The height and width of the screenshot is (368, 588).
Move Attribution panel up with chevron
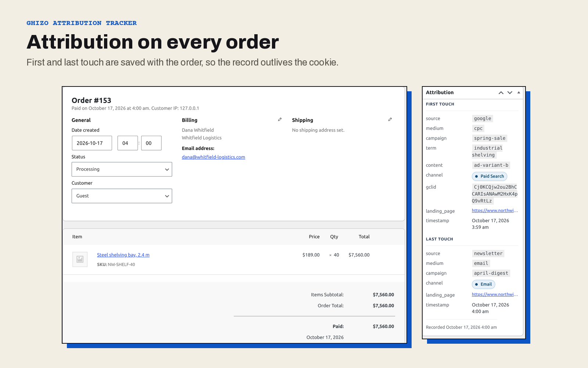(501, 93)
